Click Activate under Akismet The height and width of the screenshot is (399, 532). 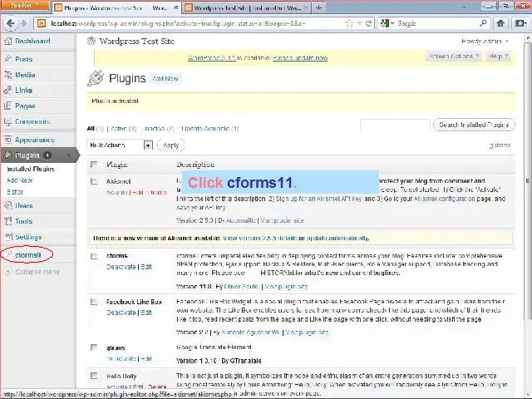tap(117, 192)
